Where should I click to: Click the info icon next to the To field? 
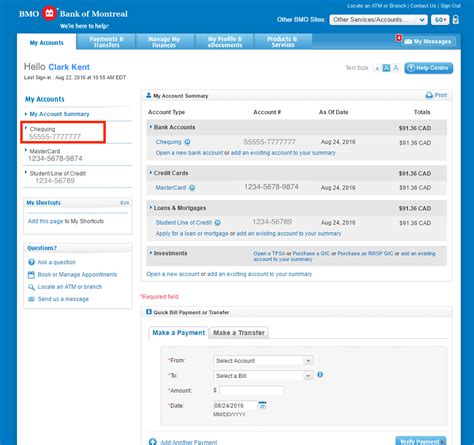tap(320, 375)
